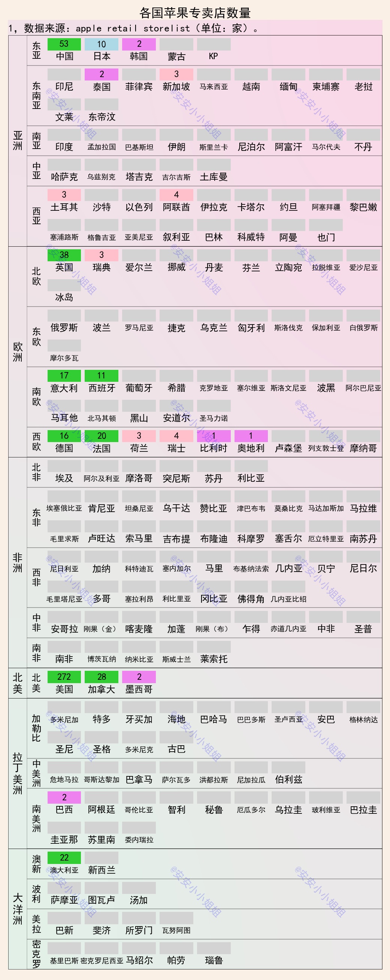Click the green cell with 17 above 意大利

[x=64, y=375]
